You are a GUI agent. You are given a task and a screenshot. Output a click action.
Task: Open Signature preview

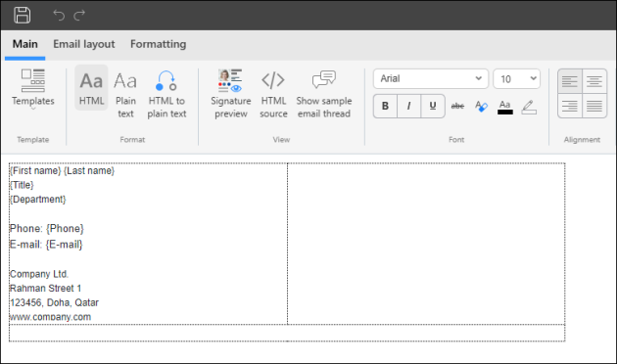pyautogui.click(x=230, y=94)
